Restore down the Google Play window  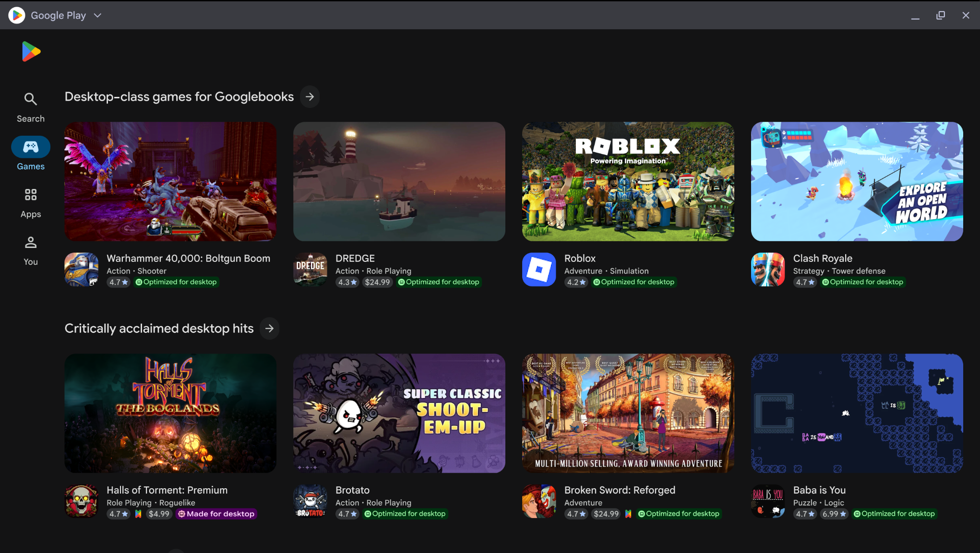[x=940, y=15]
